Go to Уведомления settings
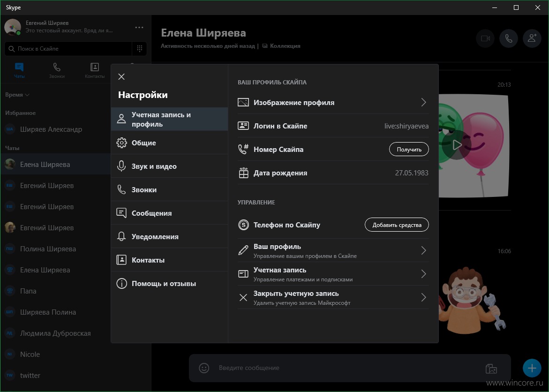Viewport: 549px width, 392px height. [169, 236]
